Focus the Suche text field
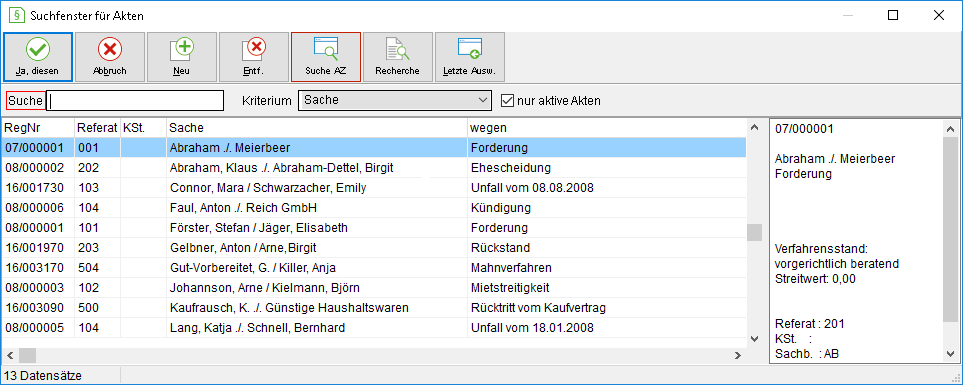The width and height of the screenshot is (964, 385). 135,100
